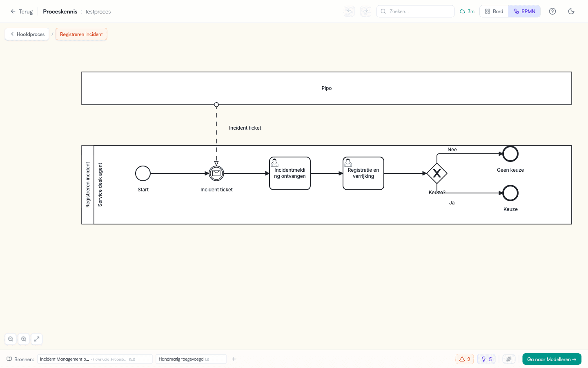The image size is (588, 368).
Task: Click the cloud sync indicator showing 3m
Action: pos(467,11)
